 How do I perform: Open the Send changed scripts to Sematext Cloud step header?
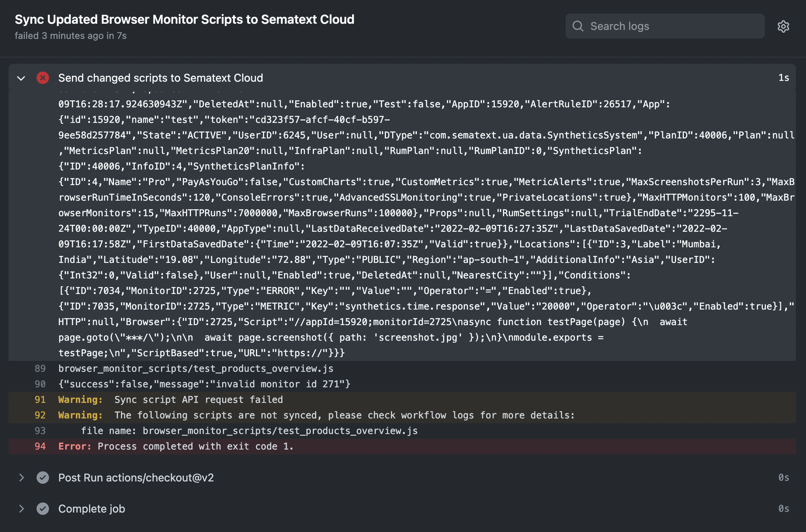point(402,78)
